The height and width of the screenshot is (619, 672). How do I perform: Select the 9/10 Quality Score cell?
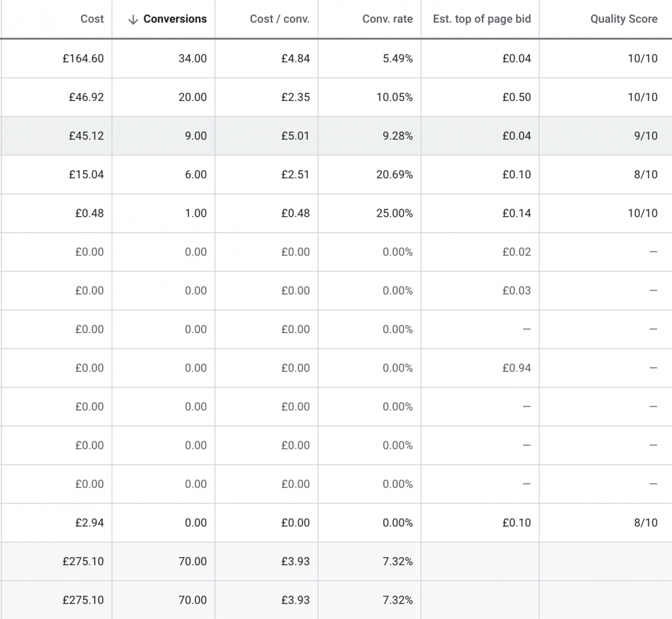(645, 136)
